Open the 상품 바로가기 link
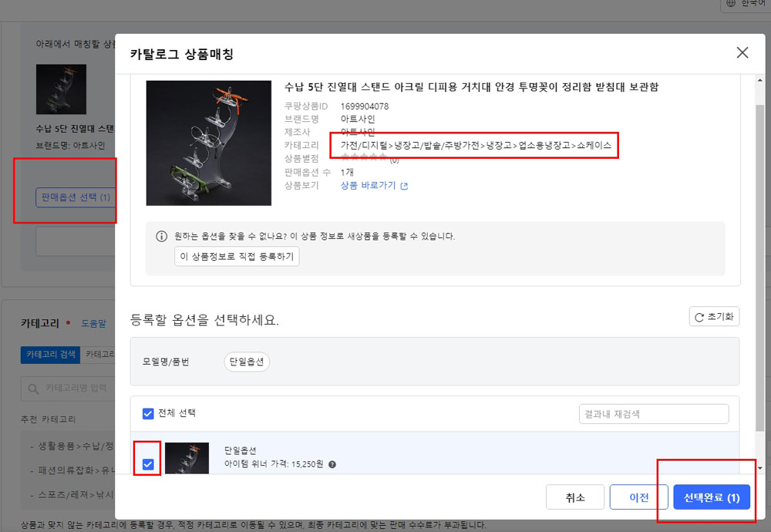 [369, 185]
